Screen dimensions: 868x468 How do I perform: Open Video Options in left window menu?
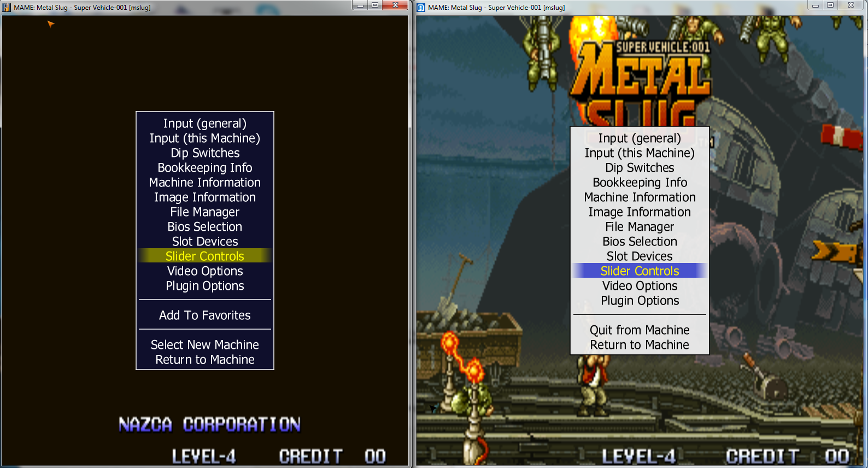tap(205, 271)
